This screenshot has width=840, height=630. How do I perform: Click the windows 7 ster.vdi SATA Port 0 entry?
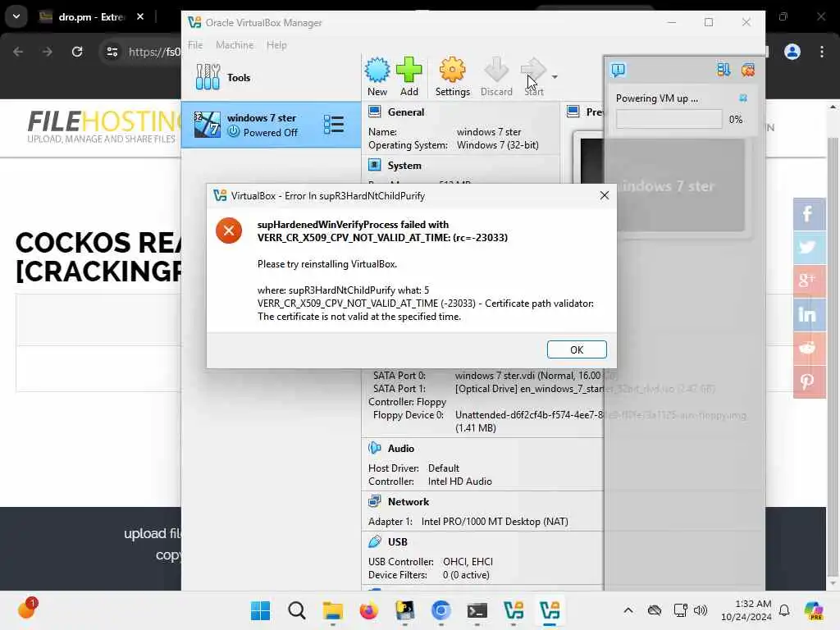pyautogui.click(x=536, y=376)
